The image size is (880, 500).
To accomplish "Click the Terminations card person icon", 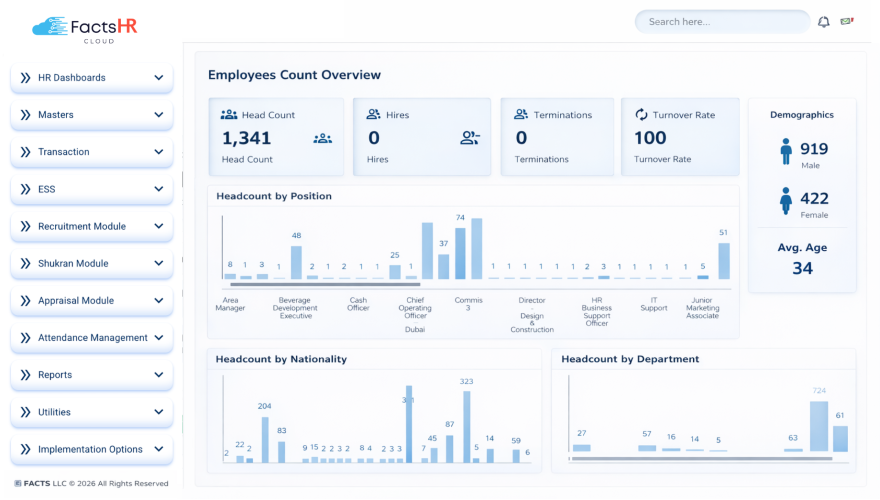I will [x=521, y=114].
